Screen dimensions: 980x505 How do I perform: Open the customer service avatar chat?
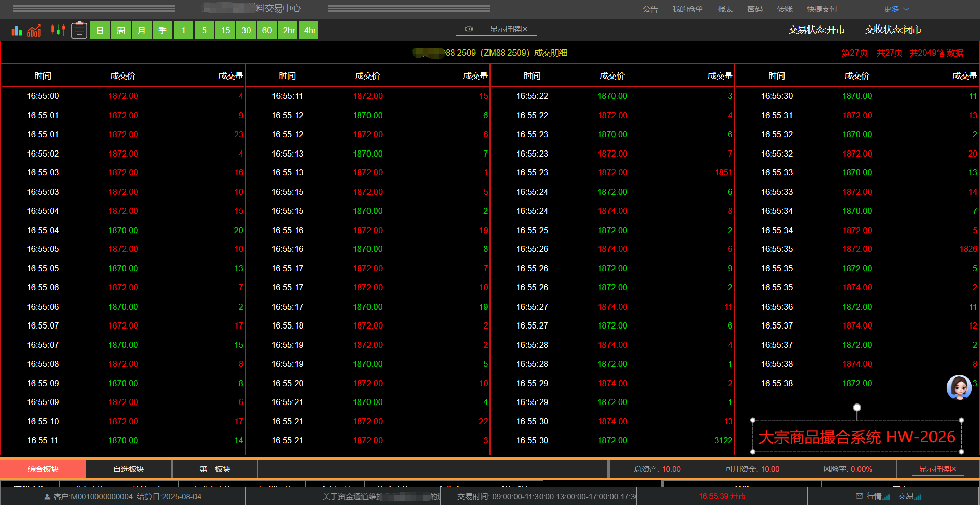959,388
